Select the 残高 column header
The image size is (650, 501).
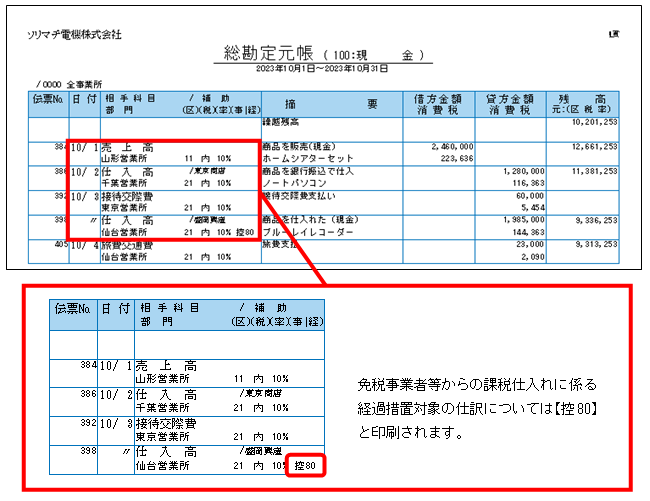pyautogui.click(x=582, y=104)
